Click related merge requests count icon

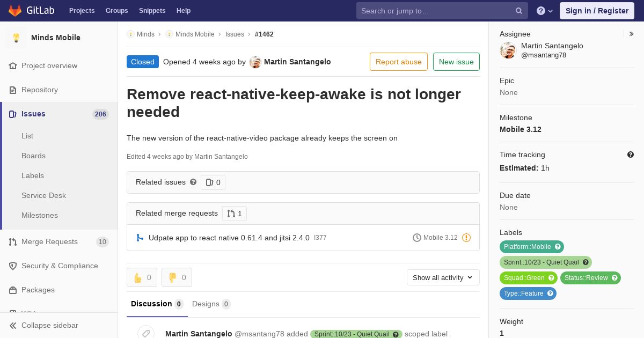click(x=231, y=214)
